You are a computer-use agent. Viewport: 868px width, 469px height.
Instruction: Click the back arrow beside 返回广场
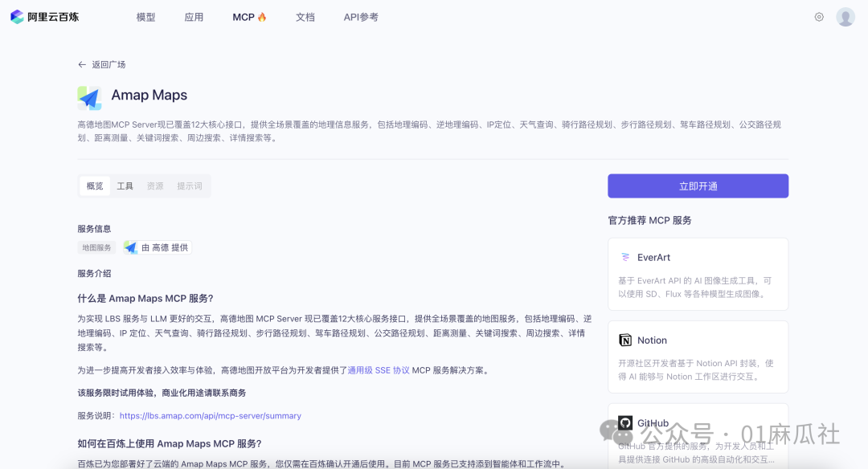(81, 64)
